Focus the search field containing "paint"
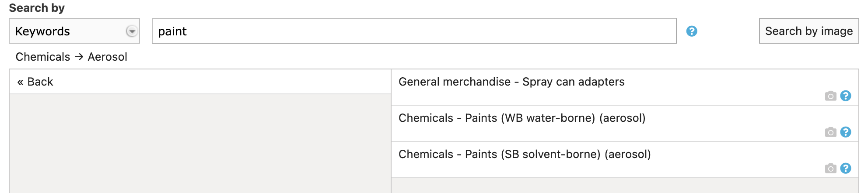Viewport: 868px width, 193px height. (414, 31)
